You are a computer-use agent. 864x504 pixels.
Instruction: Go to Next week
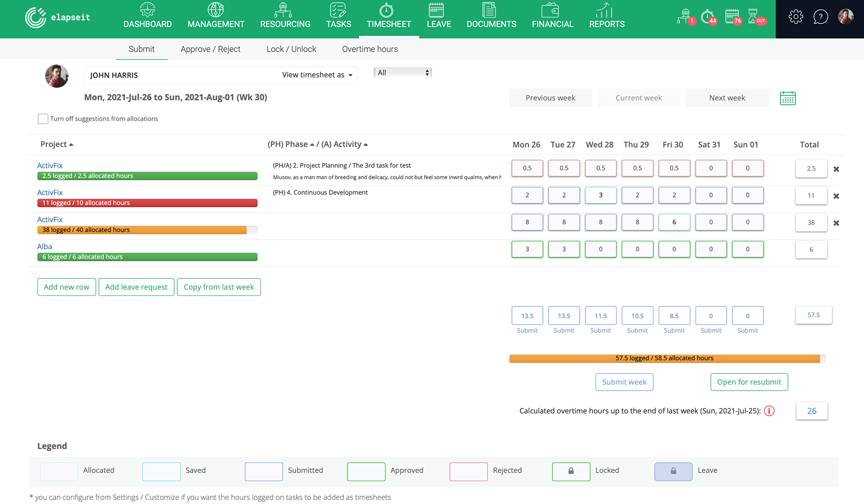pos(727,98)
